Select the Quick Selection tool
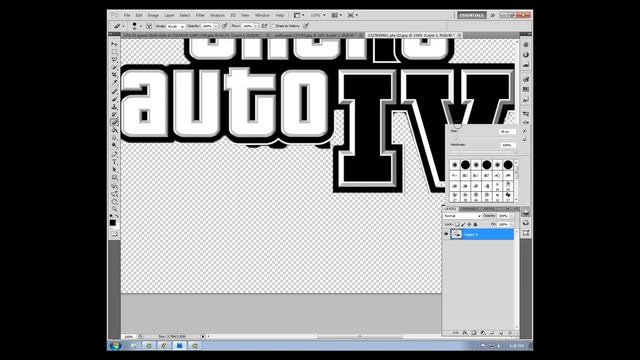 click(x=114, y=67)
